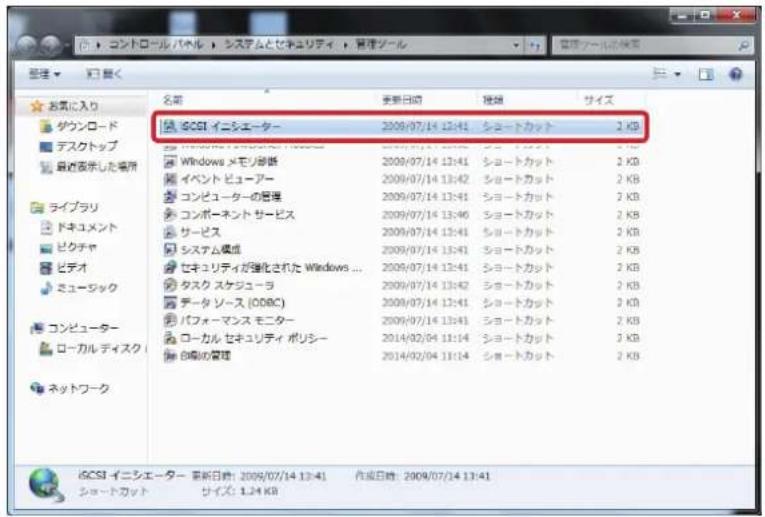The width and height of the screenshot is (765, 517).
Task: Click the お気に入り star icon
Action: [x=37, y=106]
